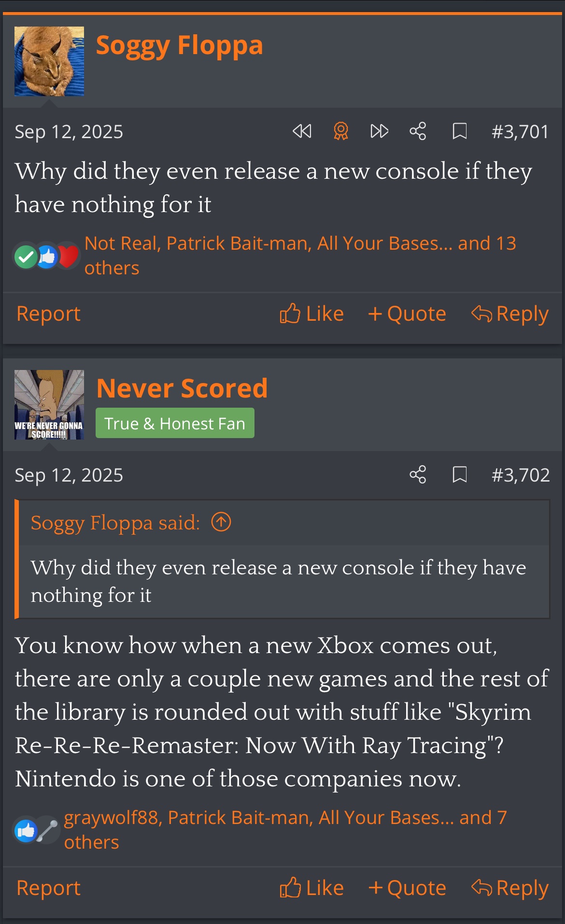Share post #3,701 using the share icon

coord(418,131)
